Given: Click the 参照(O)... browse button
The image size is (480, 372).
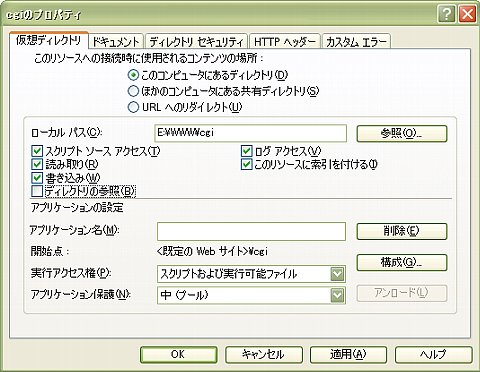Looking at the screenshot, I should click(x=402, y=133).
